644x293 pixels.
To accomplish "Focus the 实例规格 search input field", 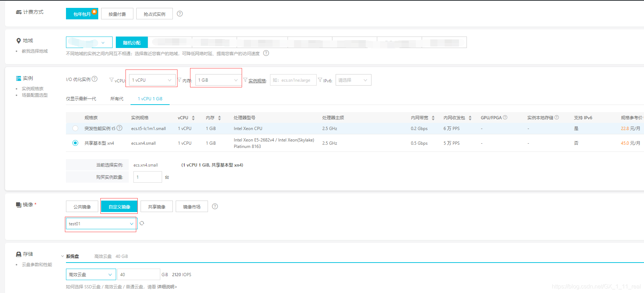I will 293,80.
